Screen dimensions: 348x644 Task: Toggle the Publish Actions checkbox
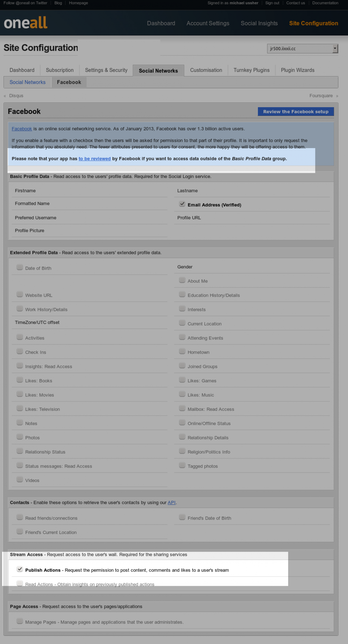click(20, 569)
